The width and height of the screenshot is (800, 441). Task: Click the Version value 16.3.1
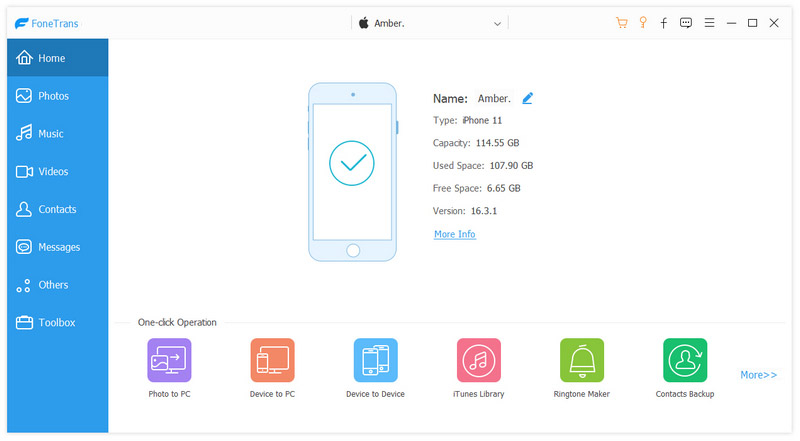484,211
